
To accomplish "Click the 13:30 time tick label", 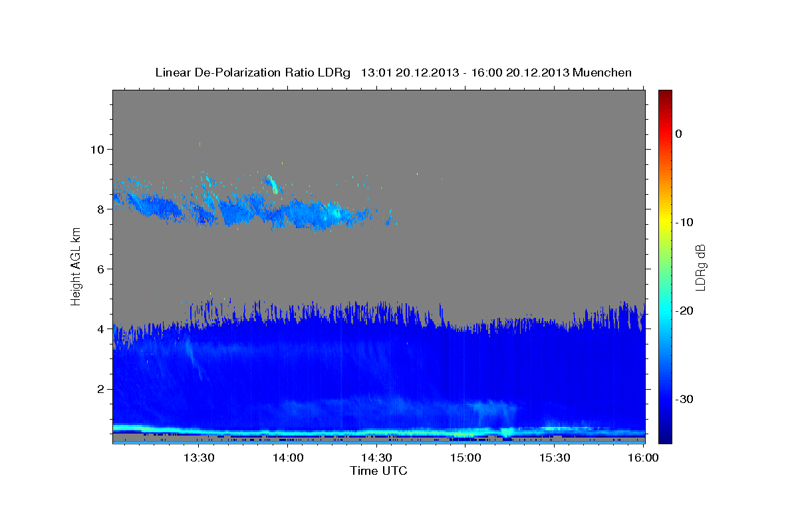I will pos(199,458).
